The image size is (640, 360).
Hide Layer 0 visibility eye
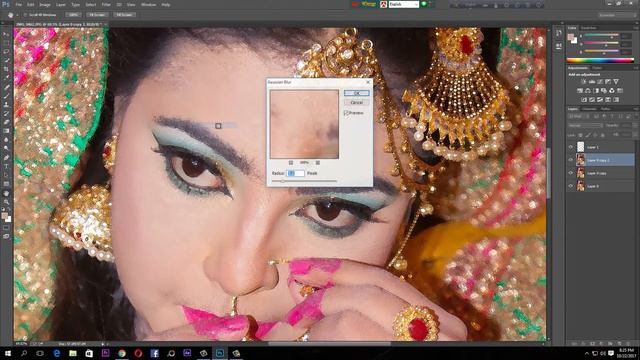pos(571,186)
